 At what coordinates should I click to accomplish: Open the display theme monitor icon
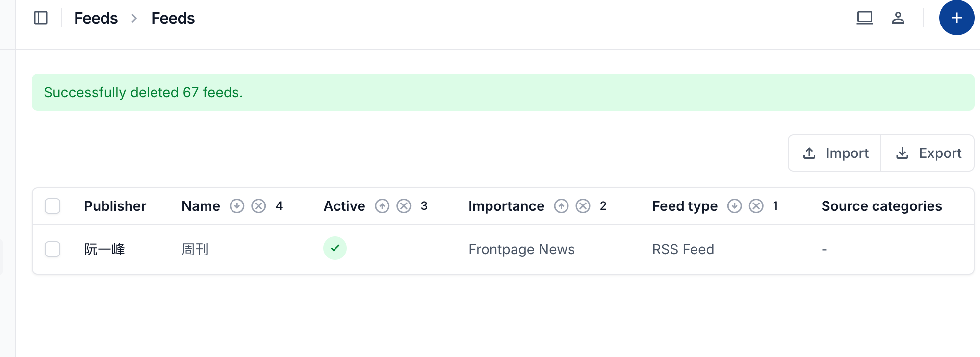865,18
